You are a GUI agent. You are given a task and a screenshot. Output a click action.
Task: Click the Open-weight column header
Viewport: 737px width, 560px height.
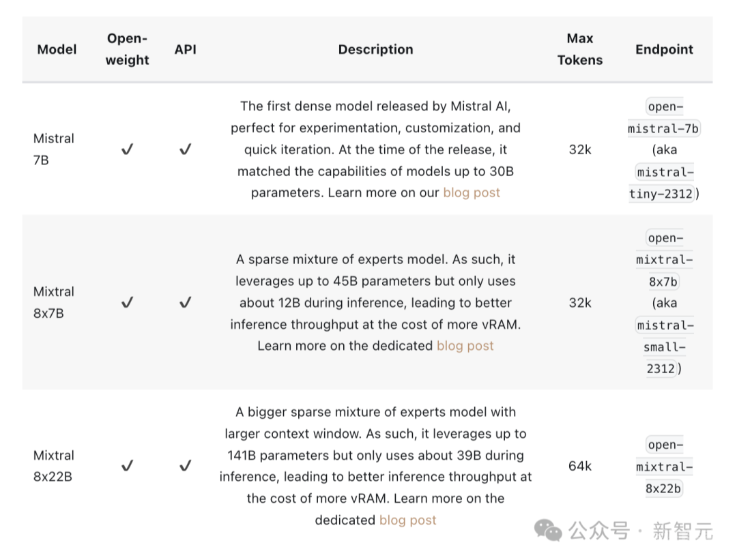[x=127, y=49]
